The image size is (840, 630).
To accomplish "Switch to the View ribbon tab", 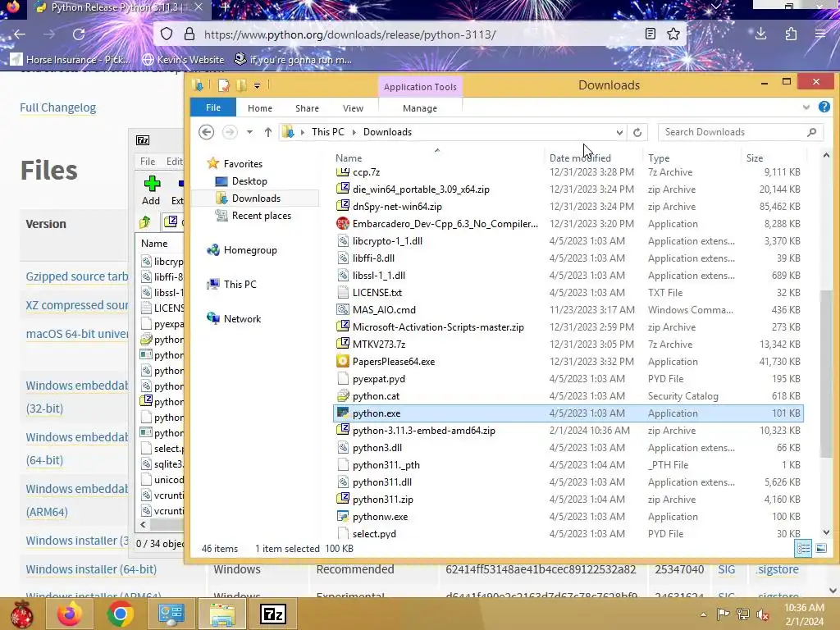I will pos(353,108).
